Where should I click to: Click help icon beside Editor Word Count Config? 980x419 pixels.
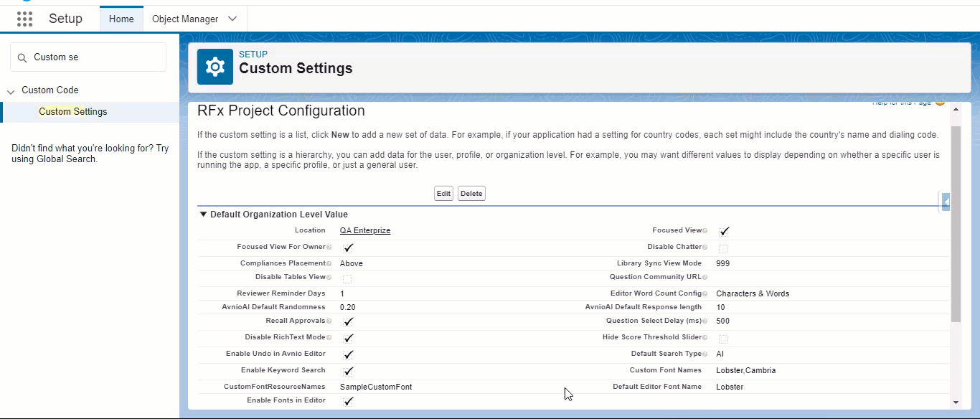coord(705,294)
